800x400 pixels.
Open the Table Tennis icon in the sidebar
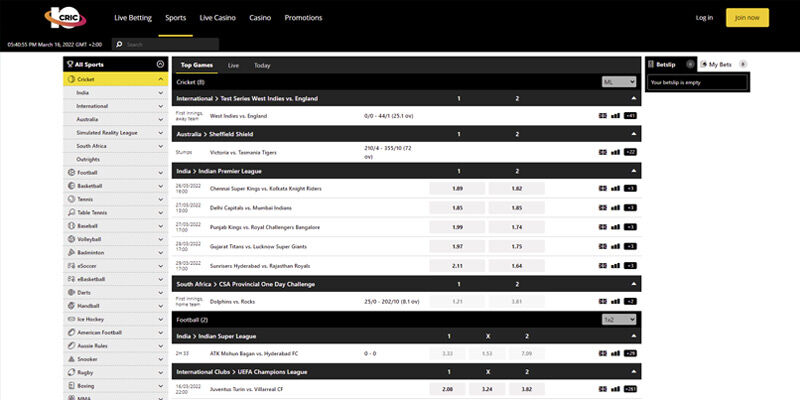(x=71, y=212)
